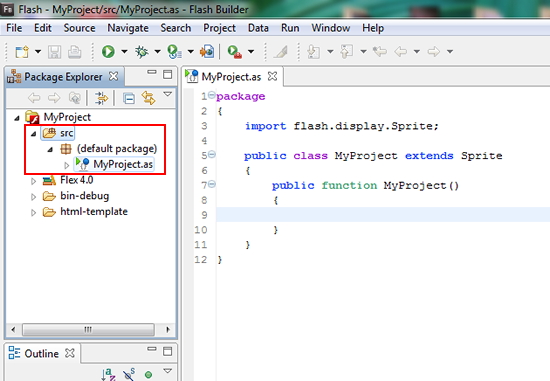
Task: Open the Navigate menu
Action: point(128,28)
